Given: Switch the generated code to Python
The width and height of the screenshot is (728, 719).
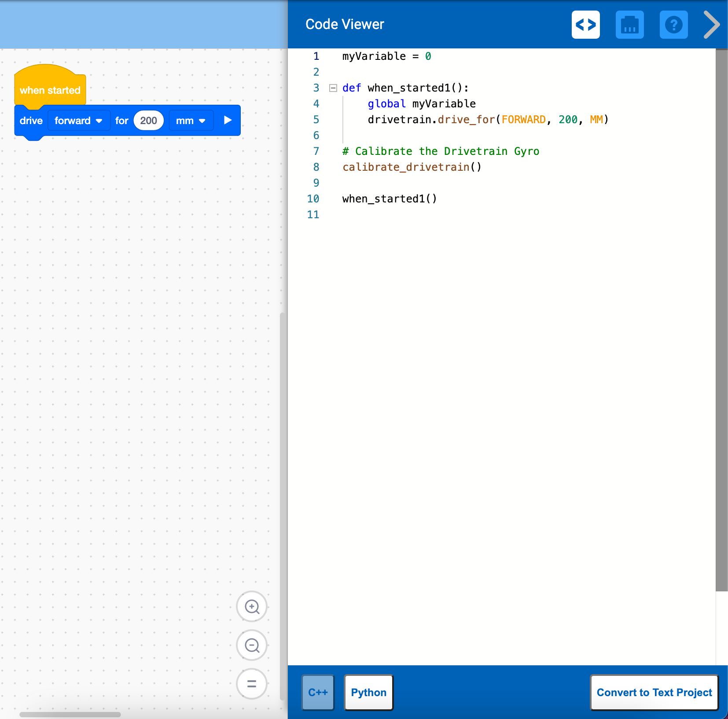Looking at the screenshot, I should click(368, 692).
